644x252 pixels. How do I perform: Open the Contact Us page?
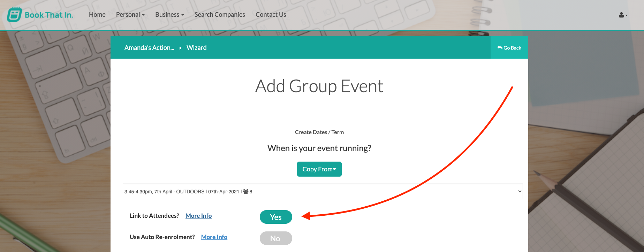[x=271, y=15]
